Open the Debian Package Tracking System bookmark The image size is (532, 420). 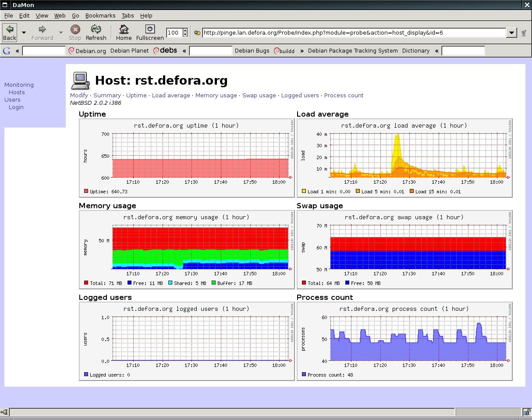[353, 51]
